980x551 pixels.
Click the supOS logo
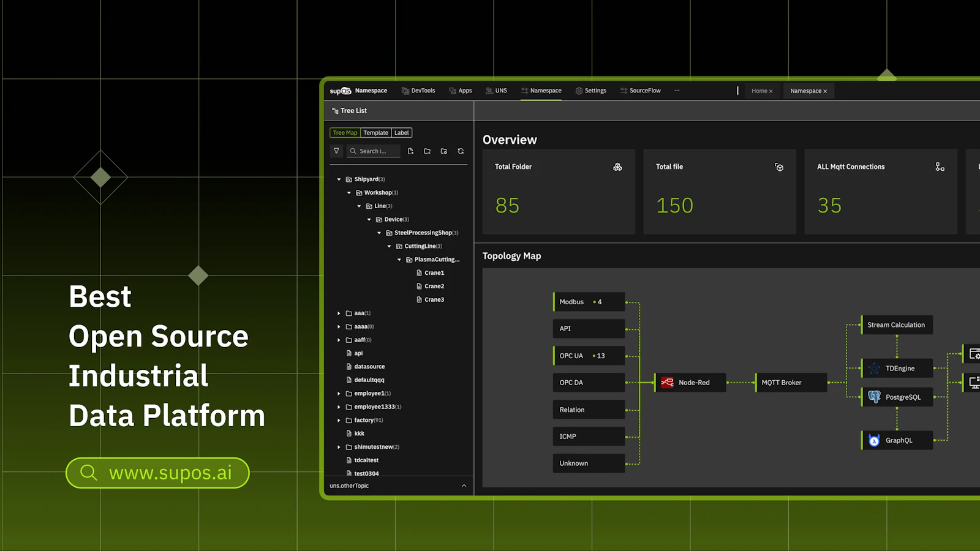click(x=340, y=91)
